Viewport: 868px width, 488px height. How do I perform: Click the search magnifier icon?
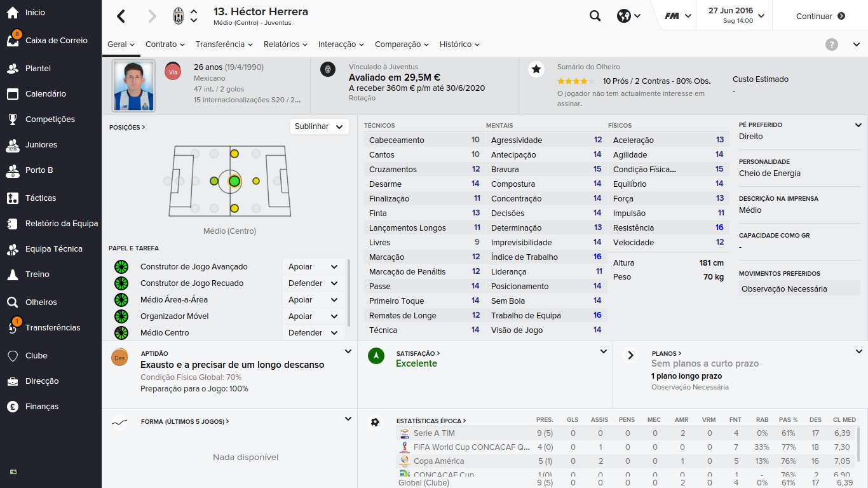[595, 17]
